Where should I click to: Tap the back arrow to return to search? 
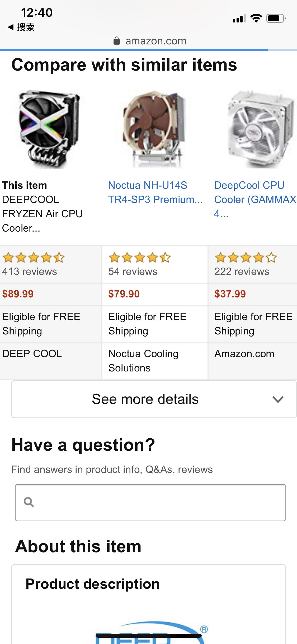11,27
